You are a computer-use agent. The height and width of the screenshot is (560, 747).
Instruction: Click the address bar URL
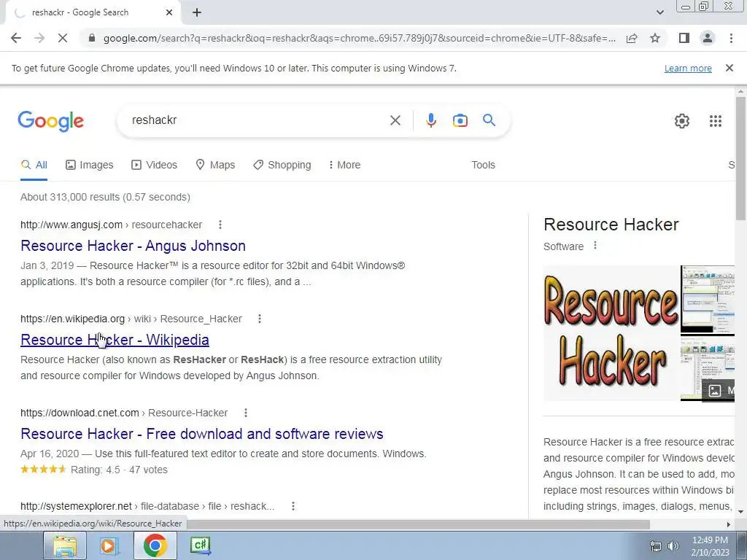click(x=359, y=38)
